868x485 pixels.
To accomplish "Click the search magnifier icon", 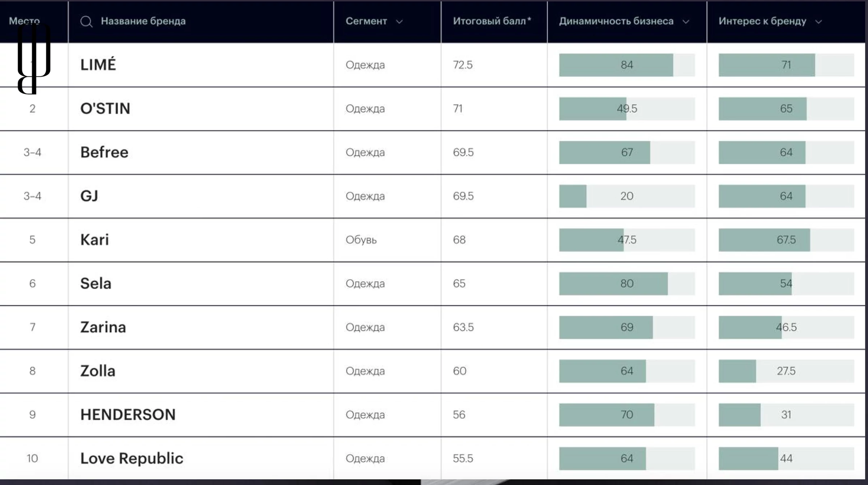I will tap(86, 22).
